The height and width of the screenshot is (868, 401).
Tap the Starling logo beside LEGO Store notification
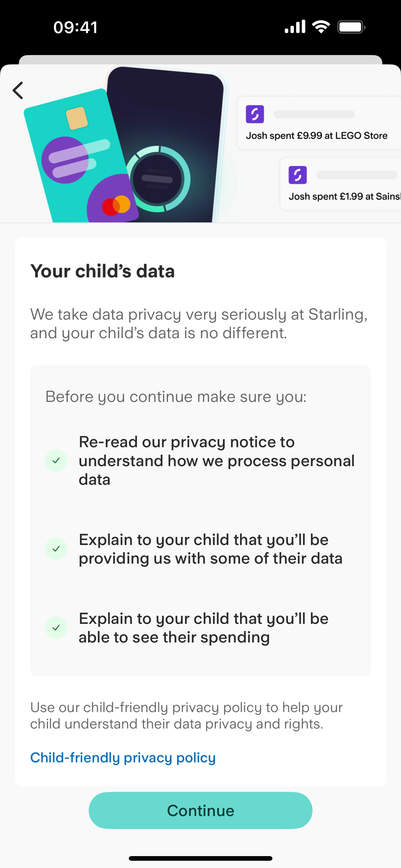(x=255, y=114)
